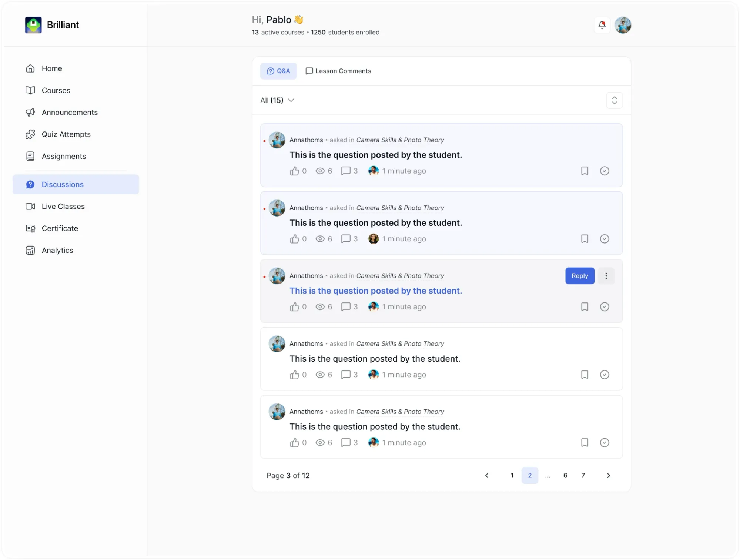Open comments icon on first question

click(x=346, y=171)
